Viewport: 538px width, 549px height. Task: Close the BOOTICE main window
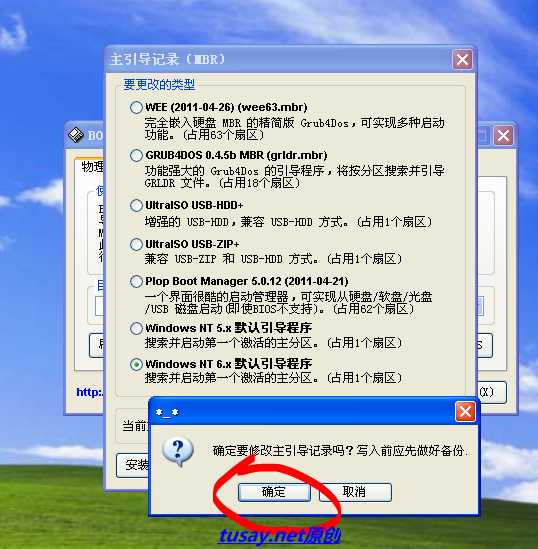503,135
